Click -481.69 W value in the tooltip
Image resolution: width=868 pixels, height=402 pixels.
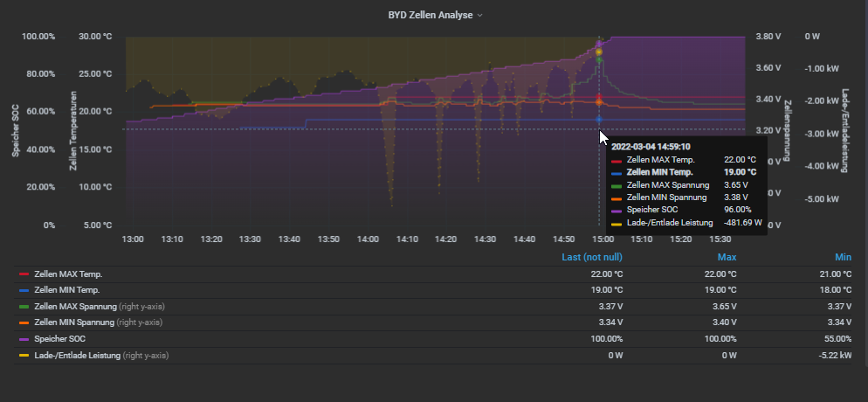[x=743, y=223]
